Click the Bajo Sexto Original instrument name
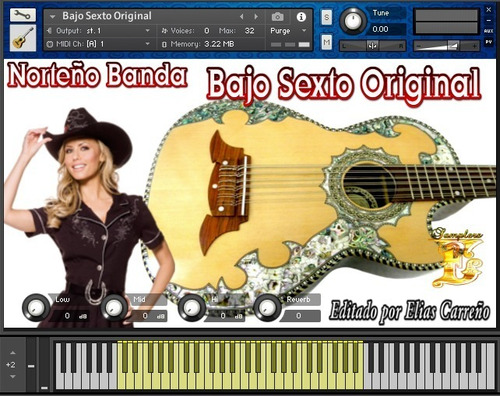The width and height of the screenshot is (500, 396). coord(107,16)
